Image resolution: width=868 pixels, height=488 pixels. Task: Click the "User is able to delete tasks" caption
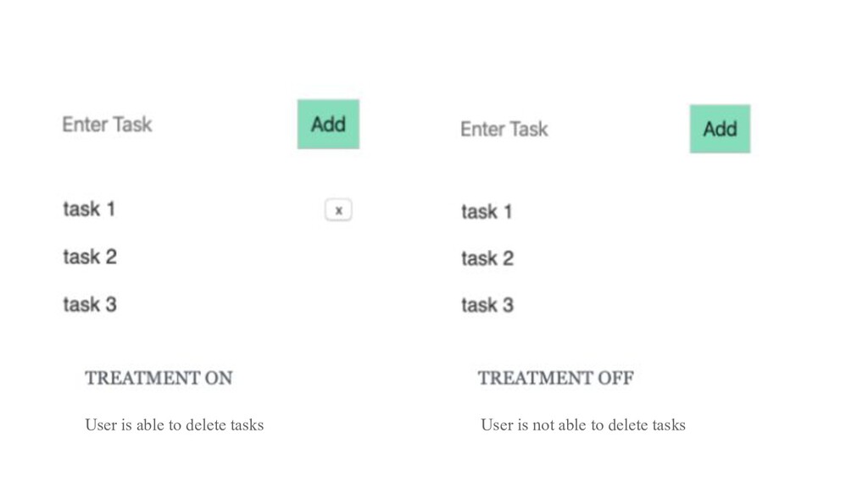click(174, 424)
